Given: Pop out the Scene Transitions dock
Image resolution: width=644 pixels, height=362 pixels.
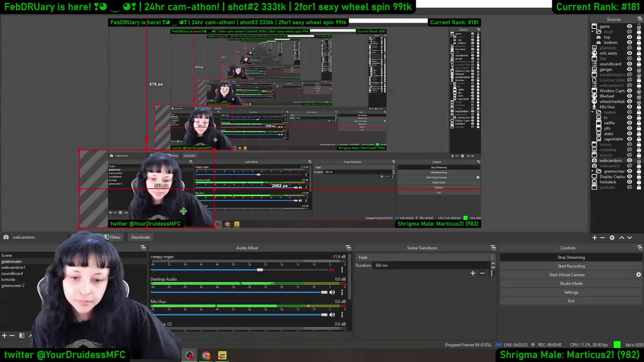Looking at the screenshot, I should pos(493,248).
